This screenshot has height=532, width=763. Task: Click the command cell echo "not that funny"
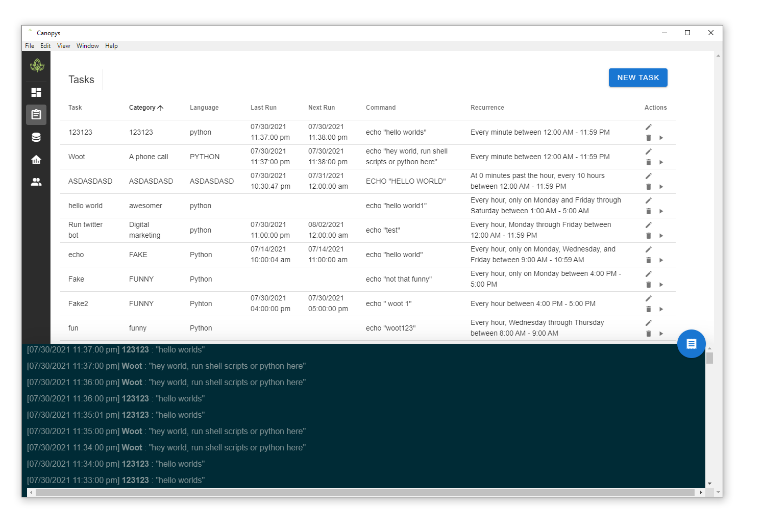click(399, 279)
